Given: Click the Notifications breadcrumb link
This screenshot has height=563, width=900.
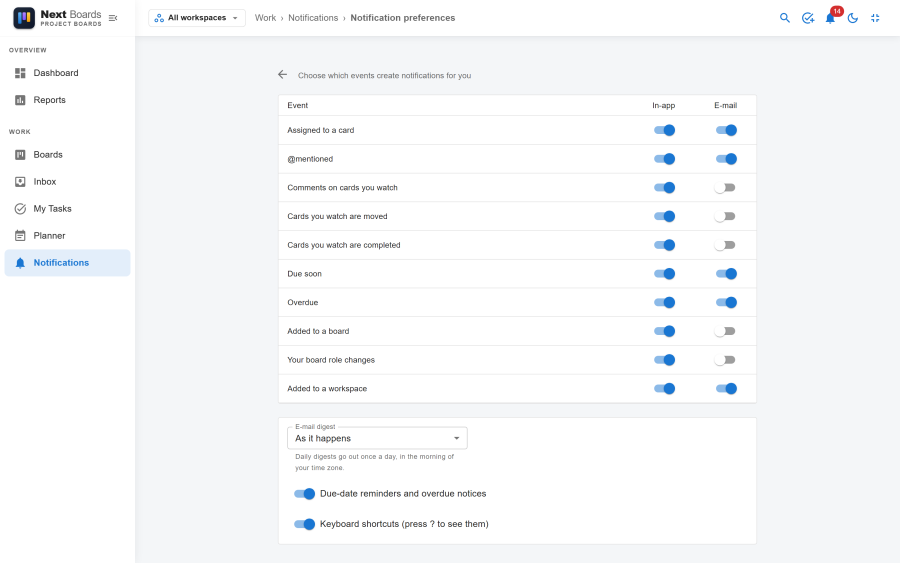Looking at the screenshot, I should tap(313, 18).
